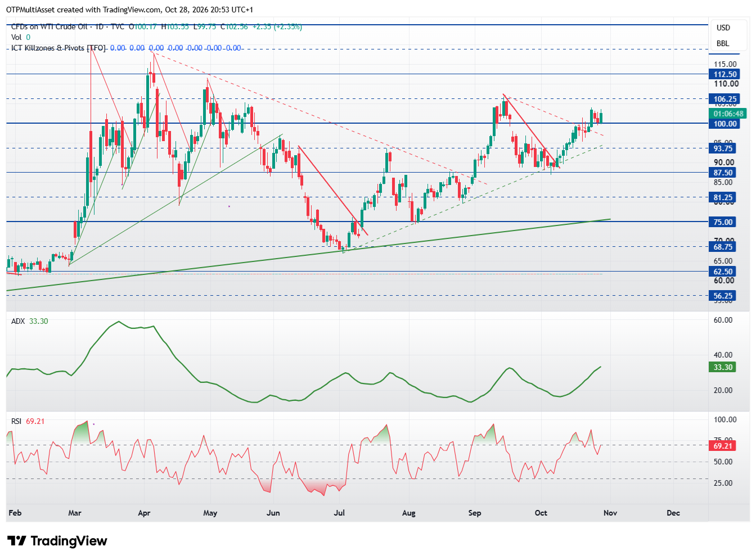Click the 106.25 price level tag
Screen dimensions: 756x560
(x=724, y=99)
